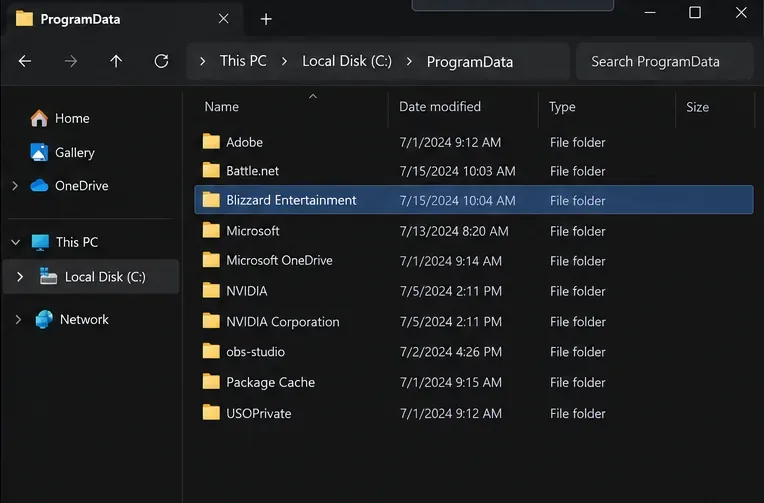The image size is (764, 503).
Task: Select the NVIDIA Corporation folder
Action: pos(474,322)
